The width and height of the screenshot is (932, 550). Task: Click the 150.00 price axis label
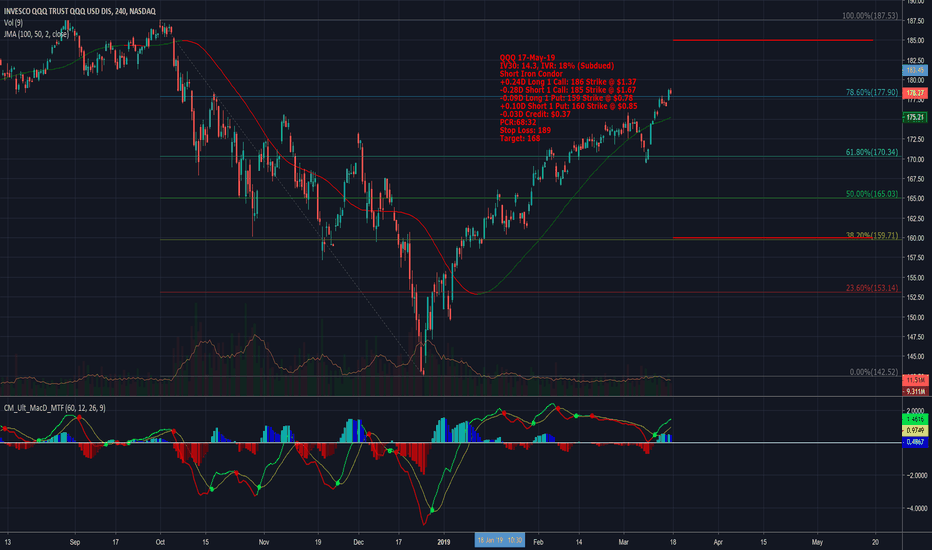(915, 317)
